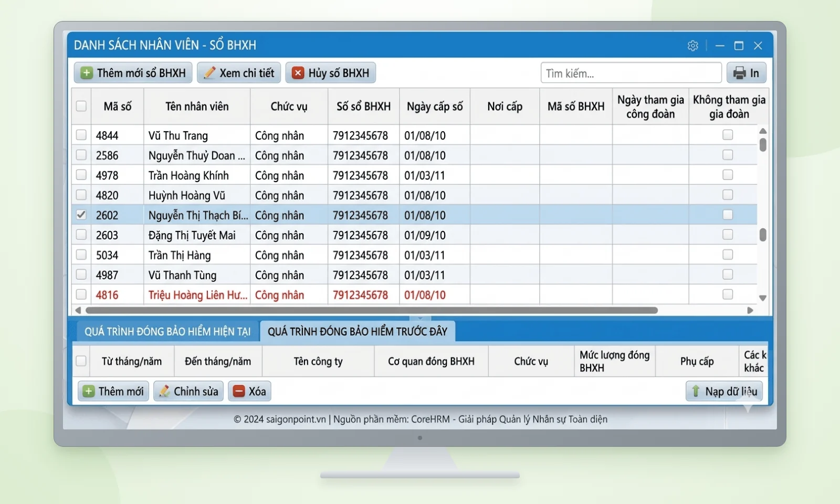Viewport: 840px width, 504px height.
Task: Check the row checkbox for Trần Hoàng Khính
Action: pos(81,175)
